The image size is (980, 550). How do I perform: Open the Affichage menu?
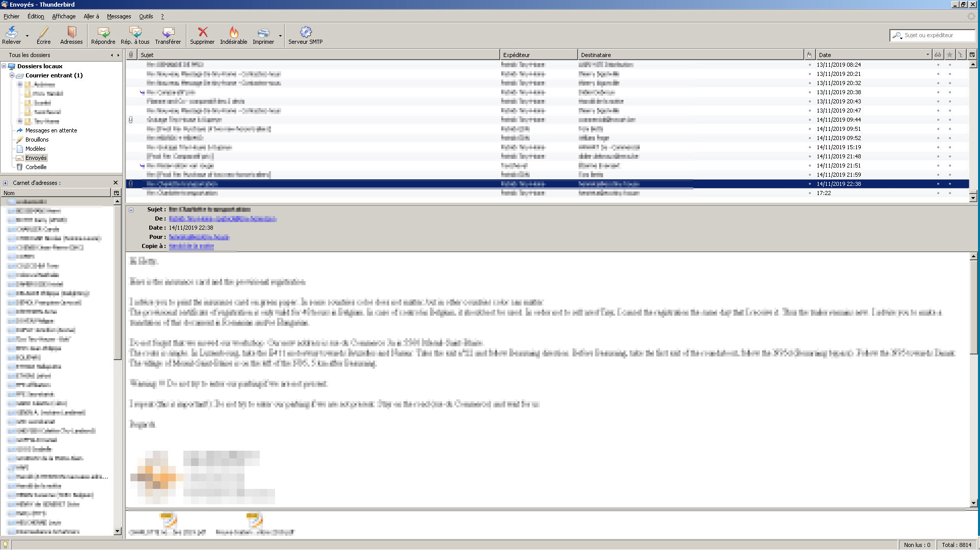click(x=64, y=16)
